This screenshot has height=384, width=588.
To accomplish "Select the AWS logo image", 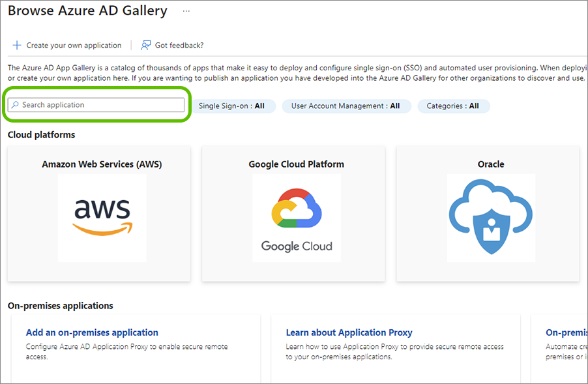I will (x=102, y=218).
